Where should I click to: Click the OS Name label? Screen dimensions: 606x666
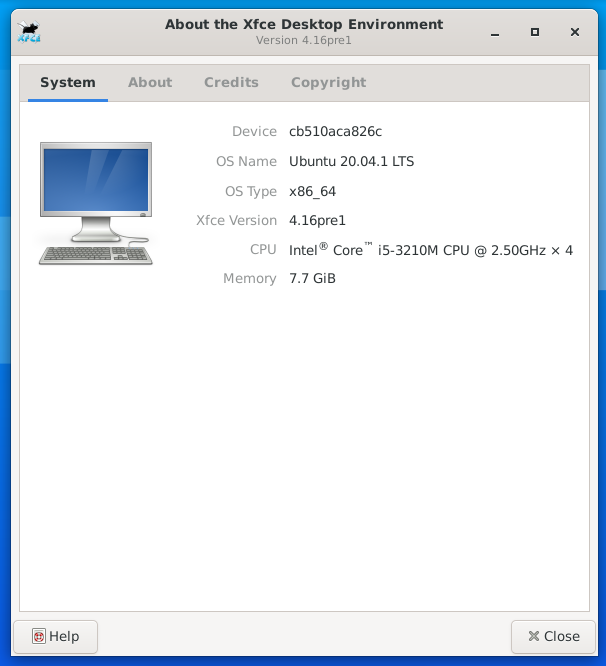[246, 161]
